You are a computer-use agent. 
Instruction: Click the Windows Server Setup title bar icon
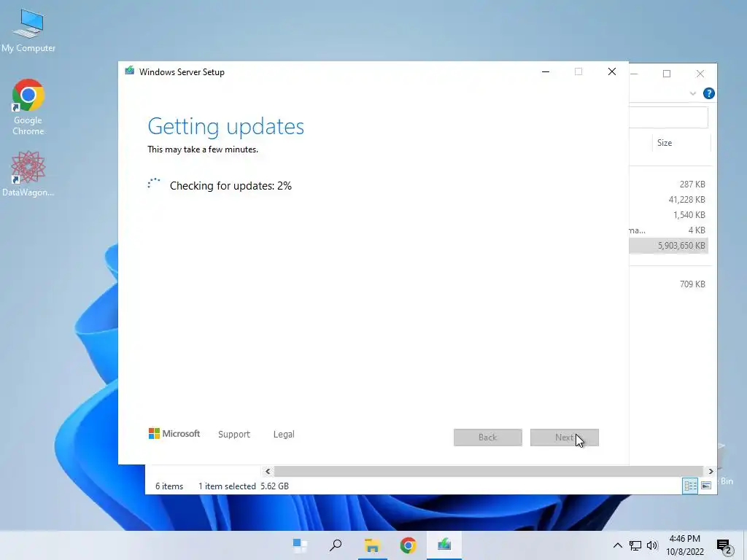pyautogui.click(x=129, y=71)
